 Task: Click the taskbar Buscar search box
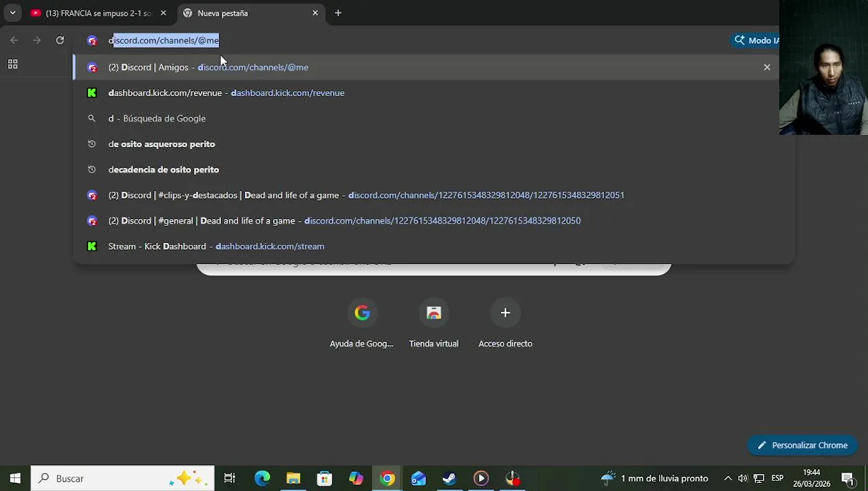123,479
